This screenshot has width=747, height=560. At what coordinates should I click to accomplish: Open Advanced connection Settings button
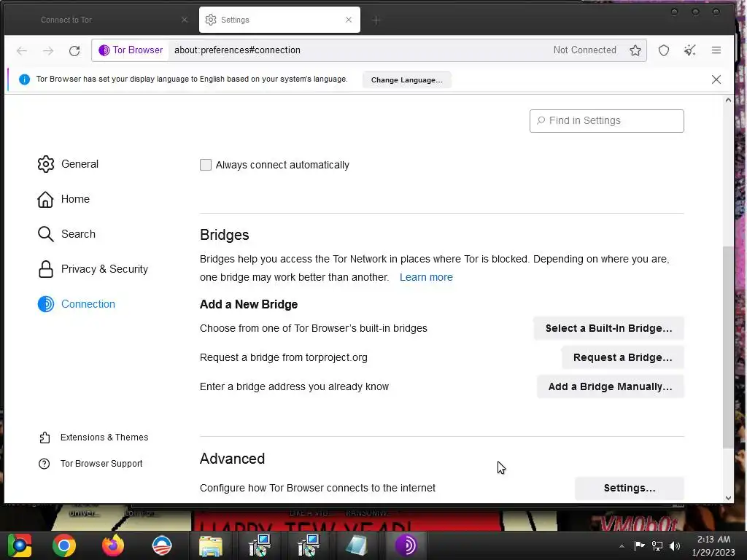629,488
